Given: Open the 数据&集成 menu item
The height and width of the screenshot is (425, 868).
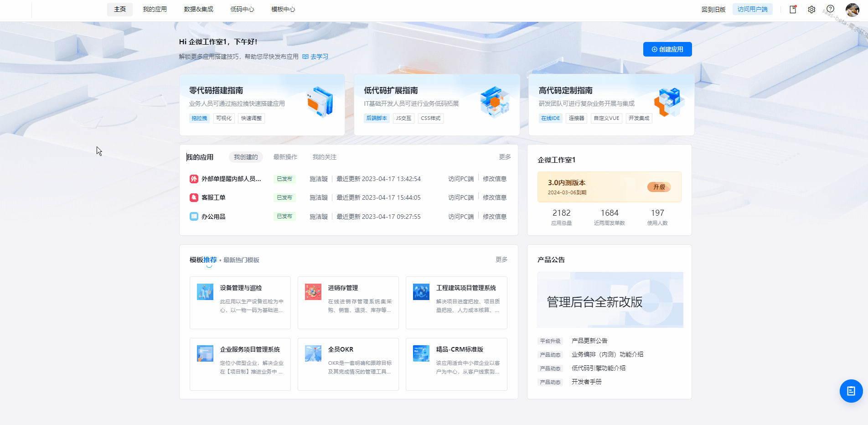Looking at the screenshot, I should pyautogui.click(x=198, y=9).
